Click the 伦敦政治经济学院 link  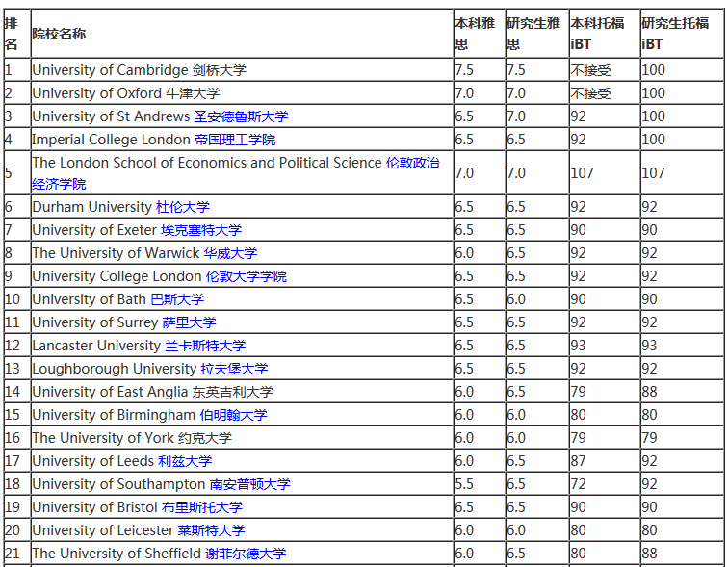tap(236, 172)
